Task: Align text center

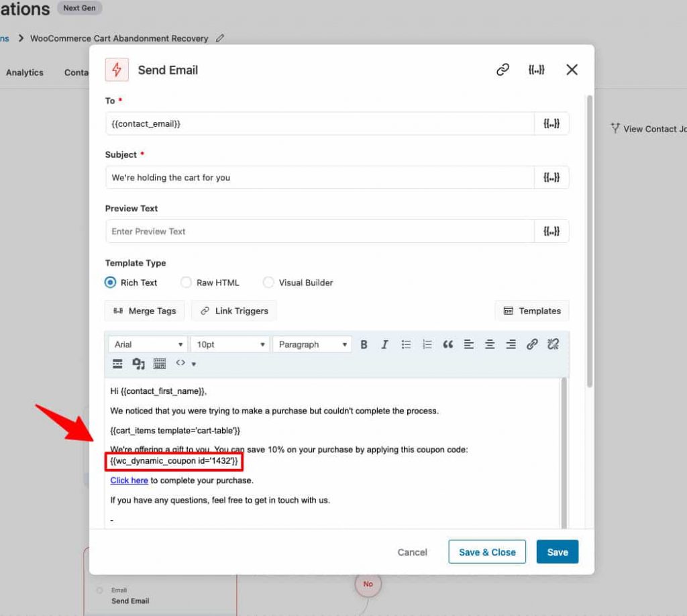Action: (490, 344)
